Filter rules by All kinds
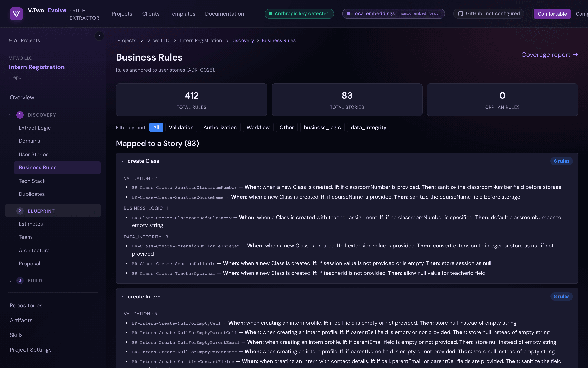Image resolution: width=588 pixels, height=368 pixels. click(x=156, y=128)
